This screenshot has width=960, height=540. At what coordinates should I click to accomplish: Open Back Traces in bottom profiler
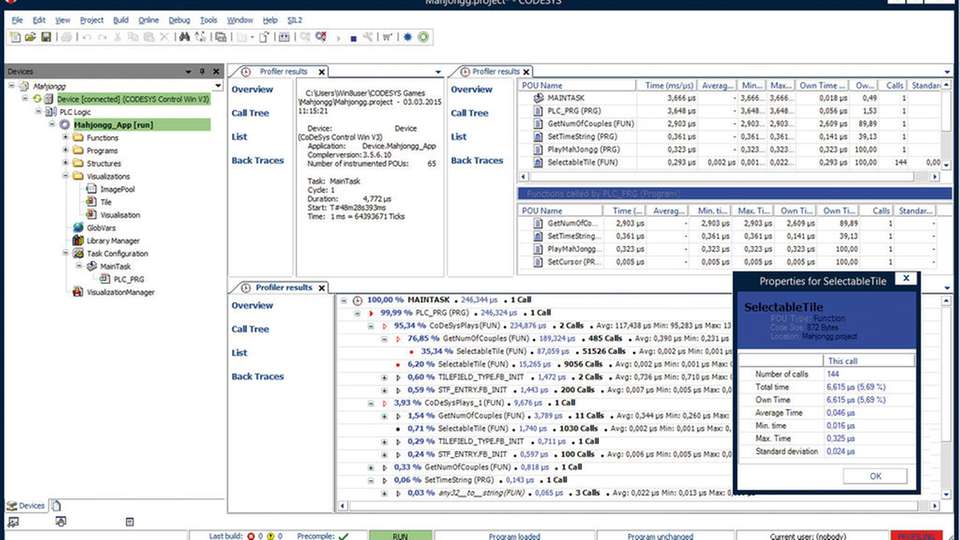point(257,377)
